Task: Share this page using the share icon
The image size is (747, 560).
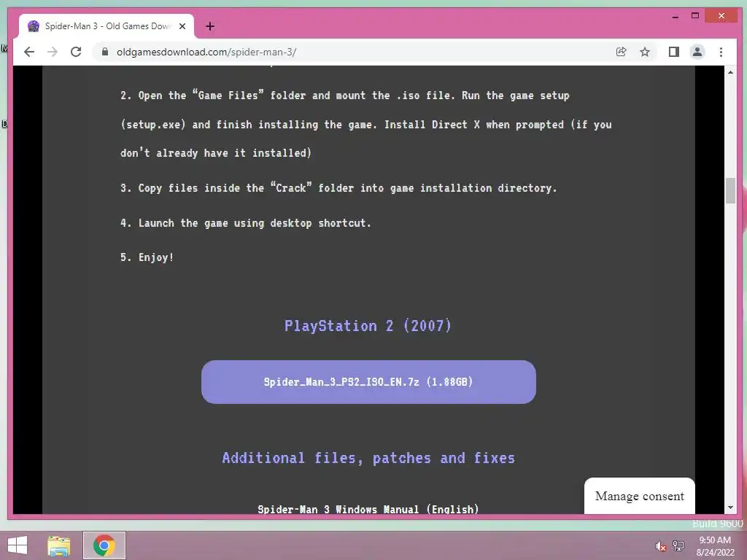Action: [x=622, y=52]
